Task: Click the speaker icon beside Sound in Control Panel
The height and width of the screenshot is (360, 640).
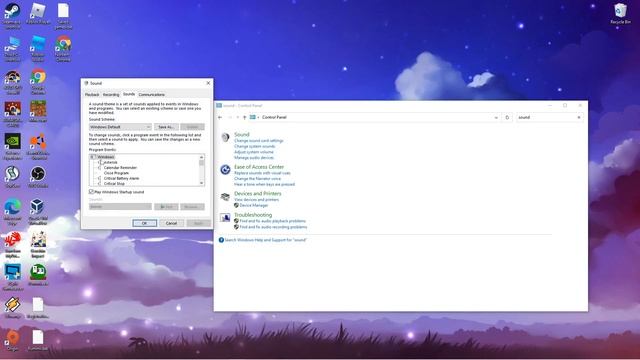Action: 225,137
